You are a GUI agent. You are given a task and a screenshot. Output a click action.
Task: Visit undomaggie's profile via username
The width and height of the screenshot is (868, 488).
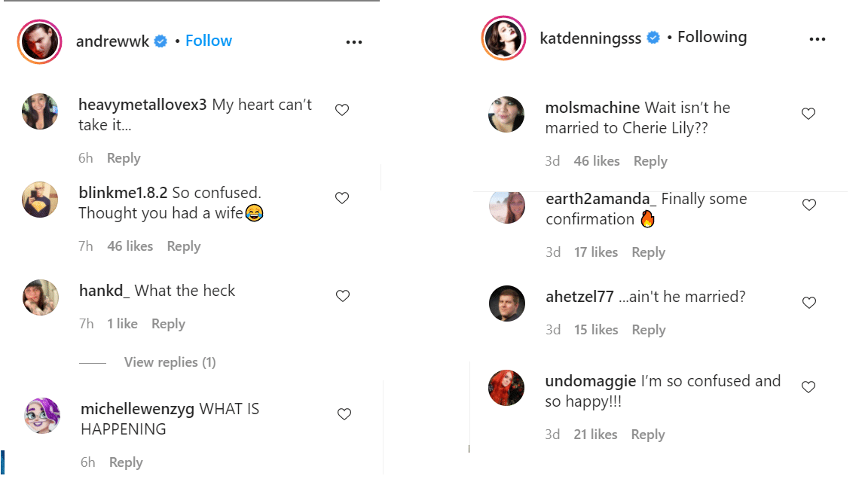click(591, 381)
